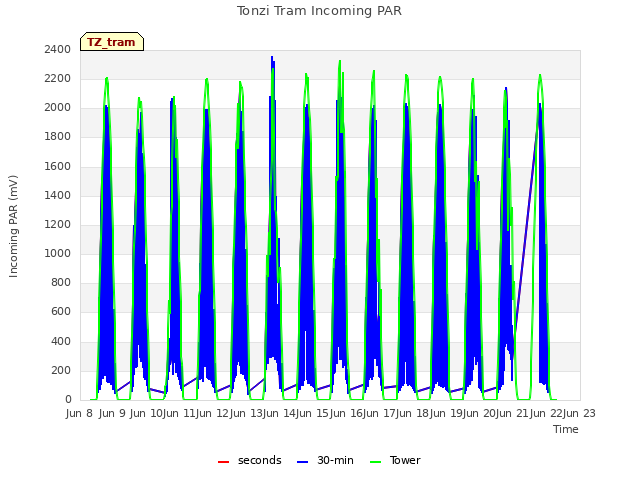Click the 200 y-axis tick label
Viewport: 640px width, 480px height.
tap(61, 371)
